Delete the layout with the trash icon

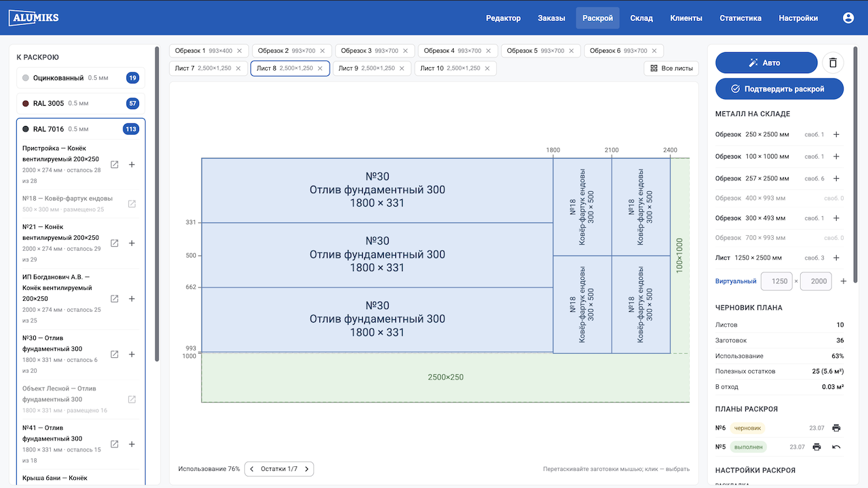pyautogui.click(x=833, y=63)
